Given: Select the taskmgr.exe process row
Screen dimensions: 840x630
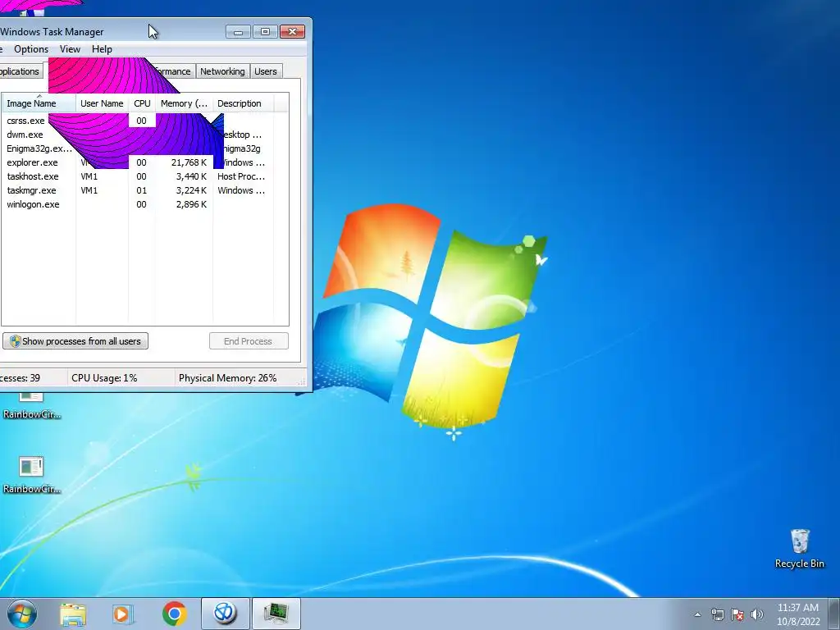Looking at the screenshot, I should (144, 190).
